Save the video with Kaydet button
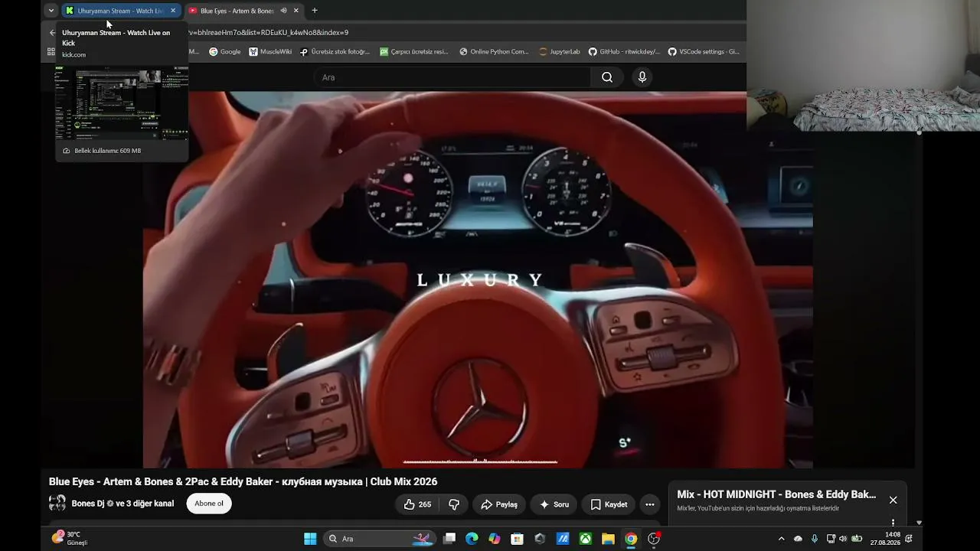This screenshot has height=551, width=980. (609, 504)
